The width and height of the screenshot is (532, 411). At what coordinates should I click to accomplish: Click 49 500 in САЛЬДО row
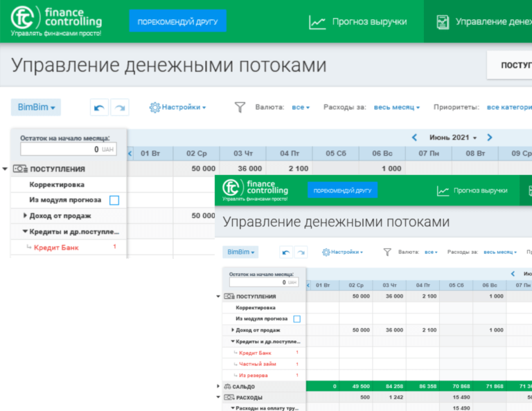(x=361, y=386)
